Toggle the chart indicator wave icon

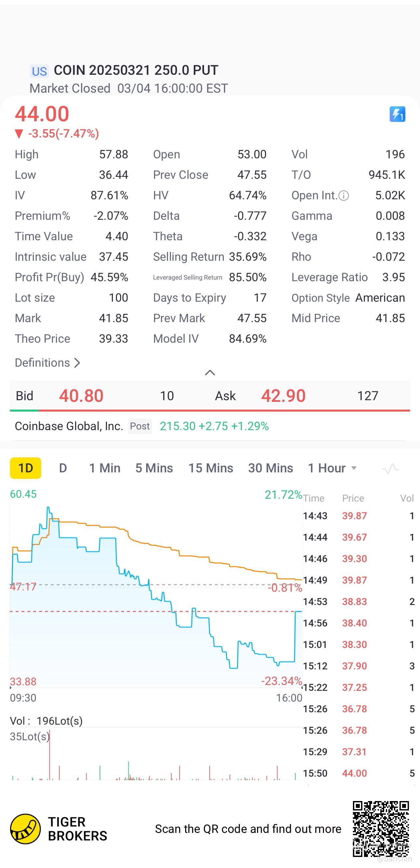coord(390,468)
